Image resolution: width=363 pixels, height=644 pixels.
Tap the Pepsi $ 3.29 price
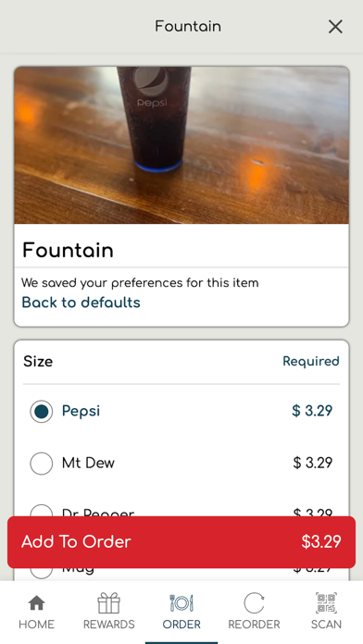[x=312, y=411]
